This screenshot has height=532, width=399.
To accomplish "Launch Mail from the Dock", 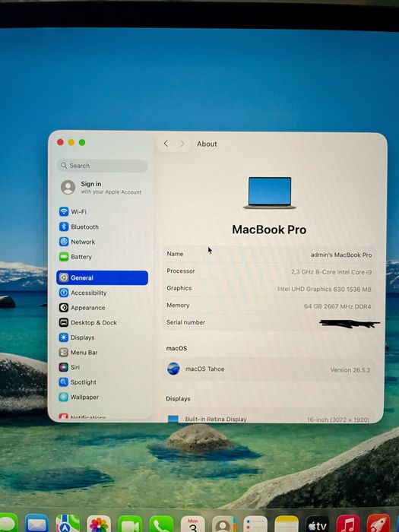I will [x=36, y=524].
